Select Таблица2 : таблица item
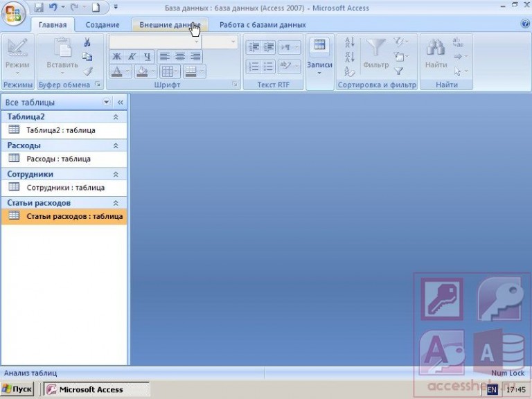This screenshot has width=532, height=399. click(64, 130)
